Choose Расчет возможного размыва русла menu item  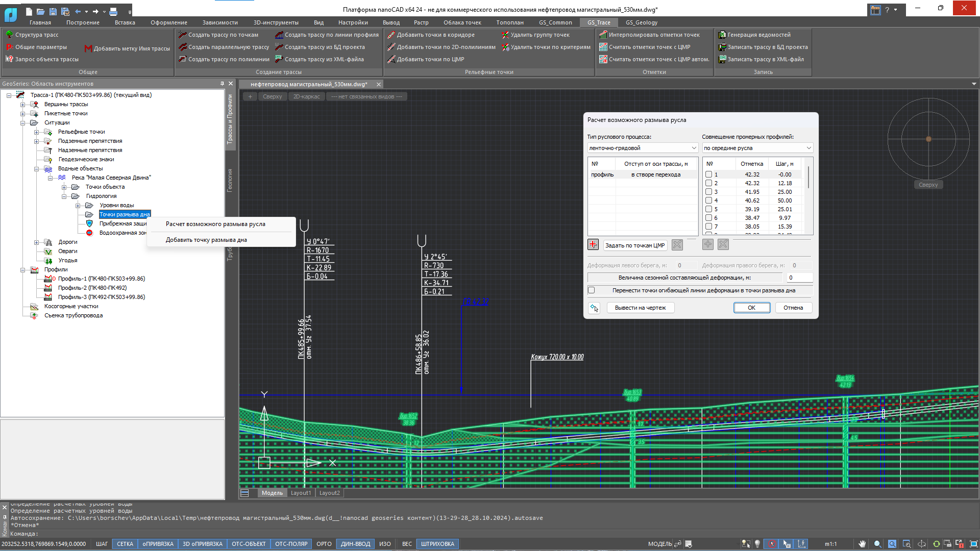[x=222, y=224]
